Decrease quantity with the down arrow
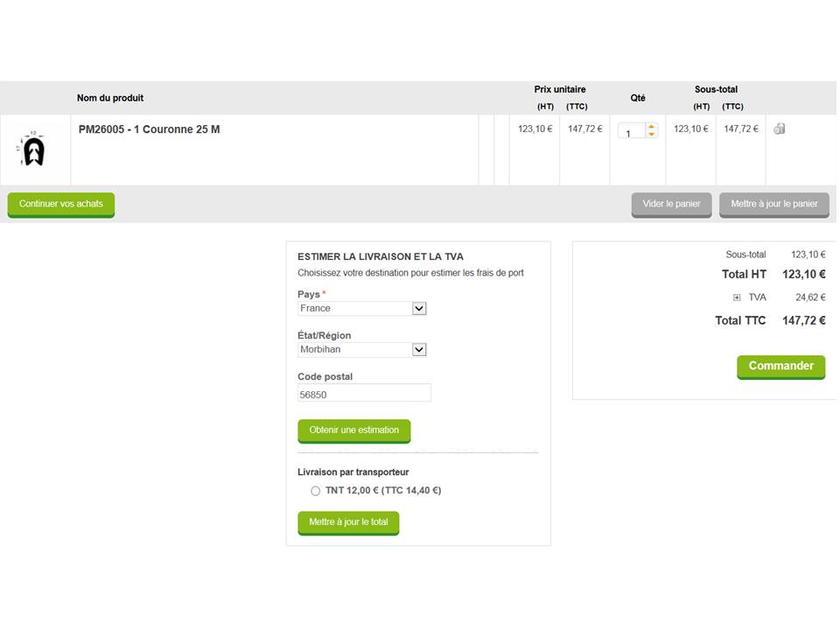840x630 pixels. point(652,135)
